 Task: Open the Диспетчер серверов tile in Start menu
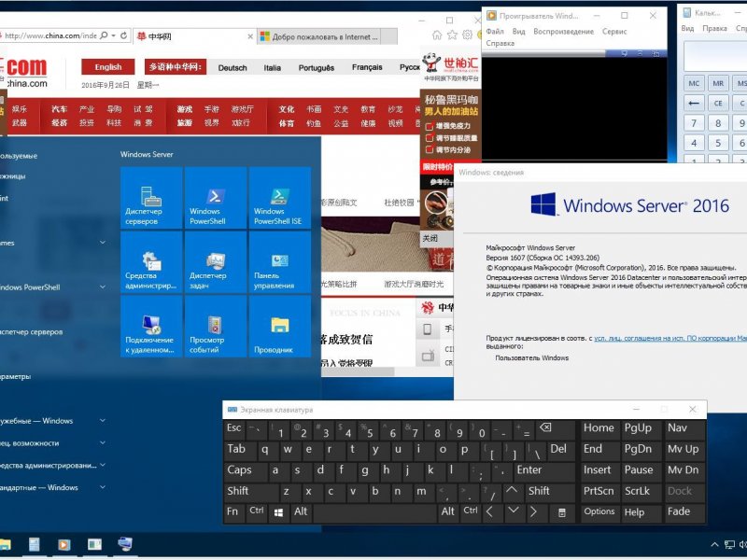tap(151, 198)
